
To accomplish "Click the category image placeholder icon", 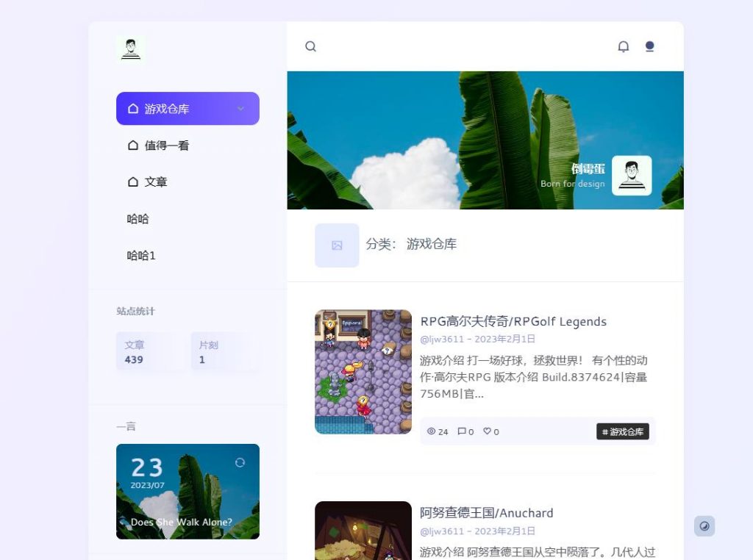I will [x=337, y=245].
